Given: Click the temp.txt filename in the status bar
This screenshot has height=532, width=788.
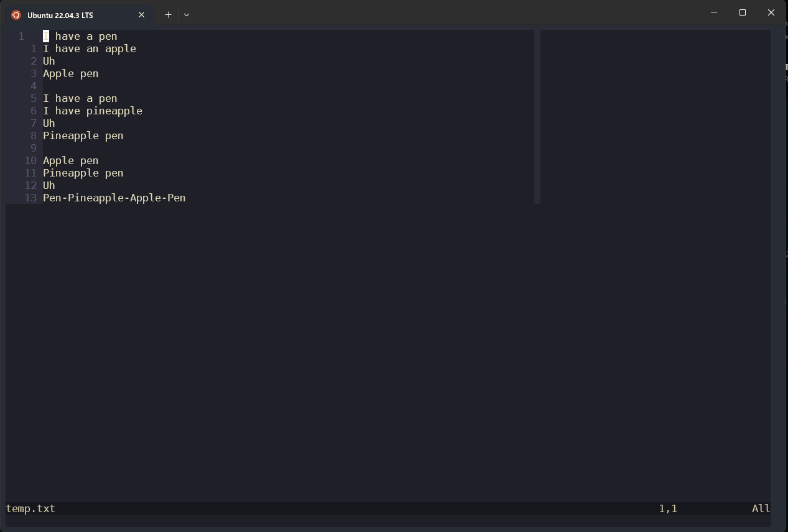Looking at the screenshot, I should pos(30,508).
